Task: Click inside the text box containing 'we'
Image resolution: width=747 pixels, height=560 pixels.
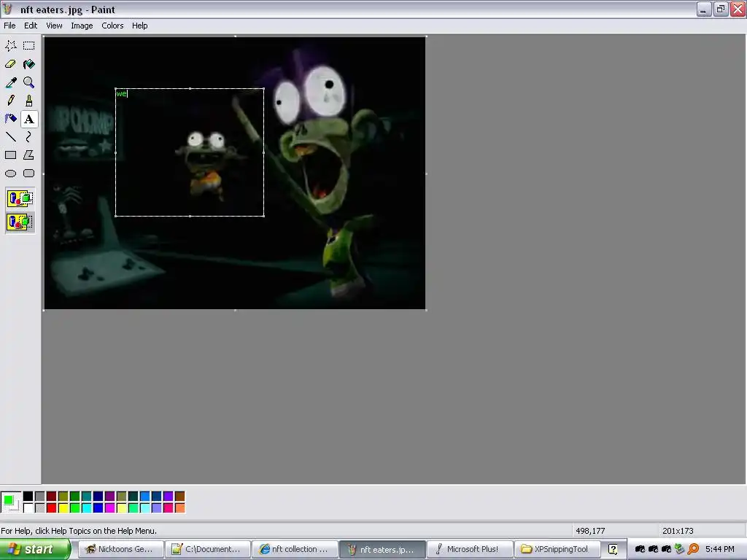Action: pos(190,152)
